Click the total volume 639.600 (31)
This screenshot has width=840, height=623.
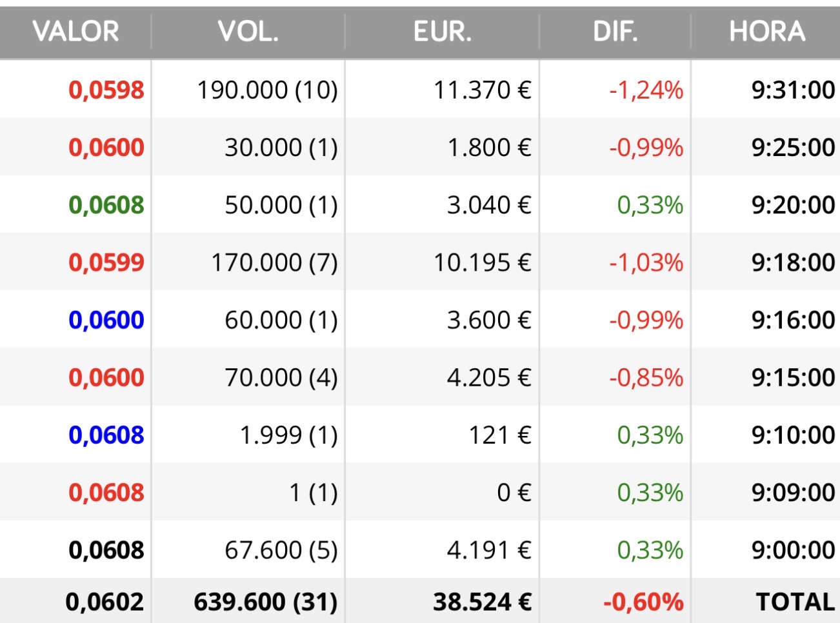pos(266,602)
